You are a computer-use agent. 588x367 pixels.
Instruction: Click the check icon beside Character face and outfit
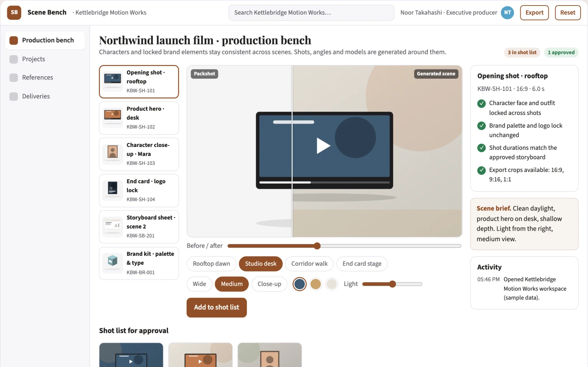[x=481, y=104]
